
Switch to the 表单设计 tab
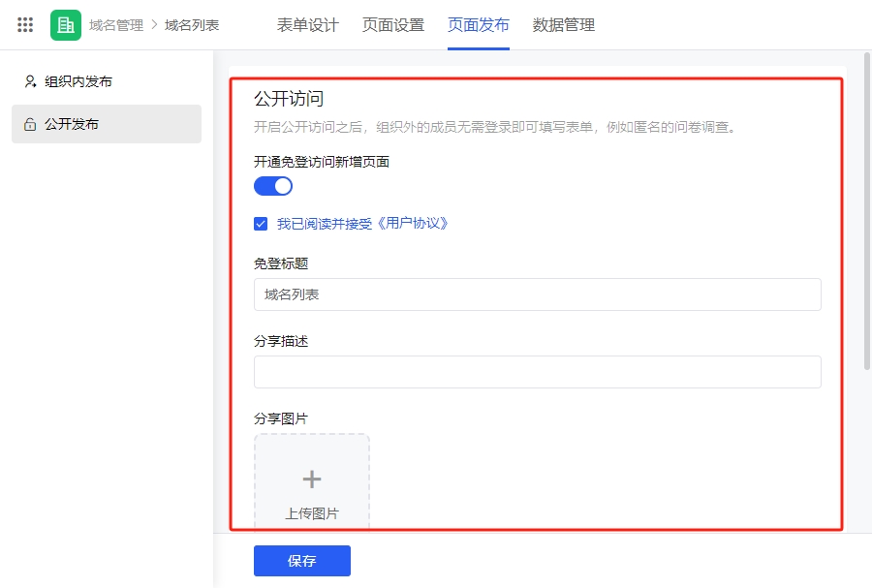307,25
